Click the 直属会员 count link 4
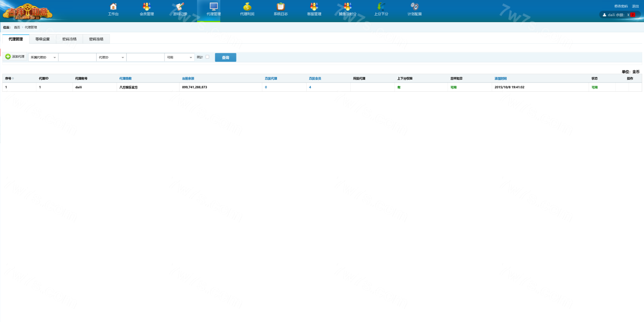Viewport: 644px width, 322px height. [310, 87]
